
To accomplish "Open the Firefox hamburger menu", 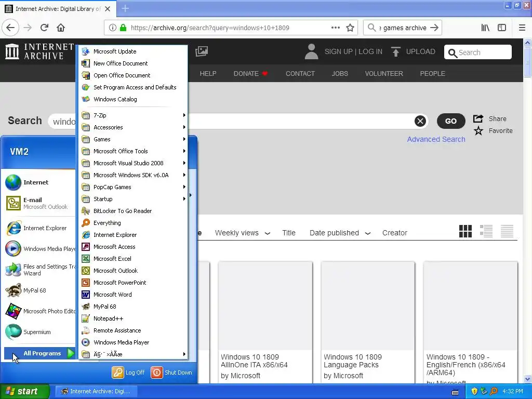I will point(522,28).
